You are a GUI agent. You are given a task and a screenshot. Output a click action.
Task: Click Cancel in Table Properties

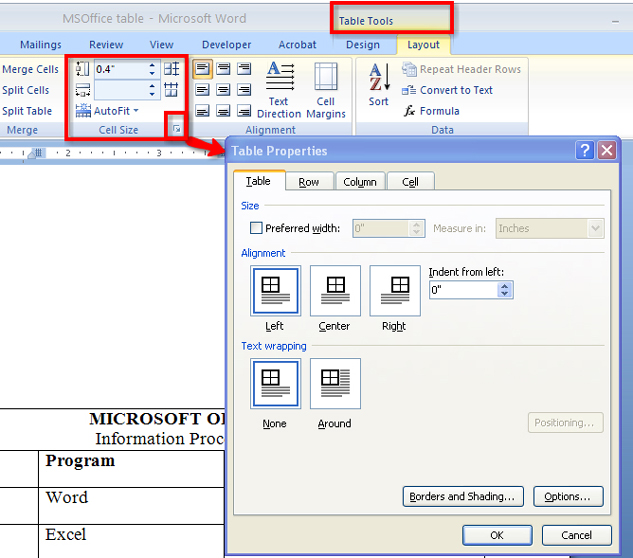(x=576, y=535)
